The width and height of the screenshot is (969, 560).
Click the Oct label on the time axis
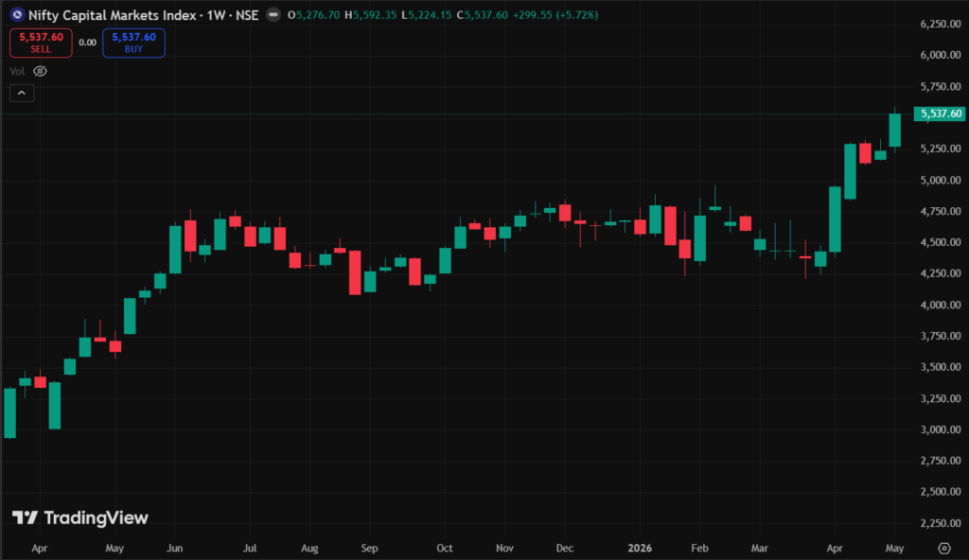point(445,548)
